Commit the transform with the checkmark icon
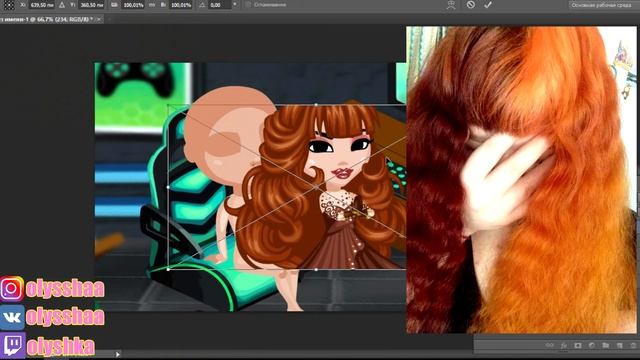Screen dimensions: 640x360 [x=488, y=5]
